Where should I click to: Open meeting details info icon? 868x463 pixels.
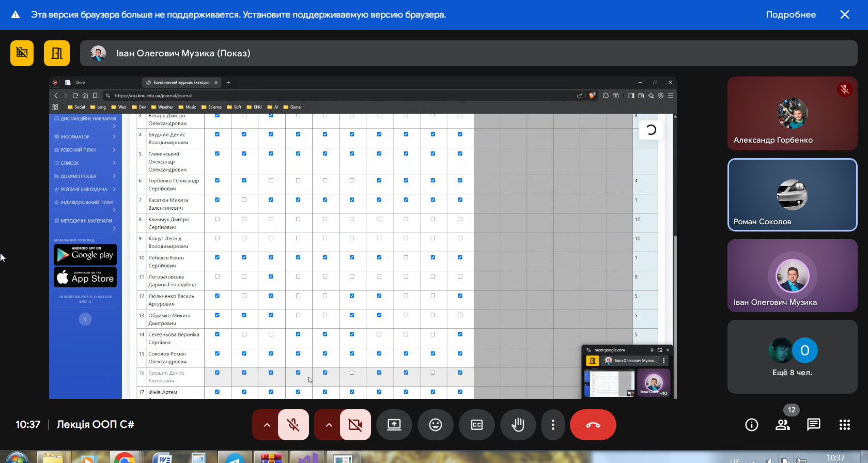(x=752, y=425)
